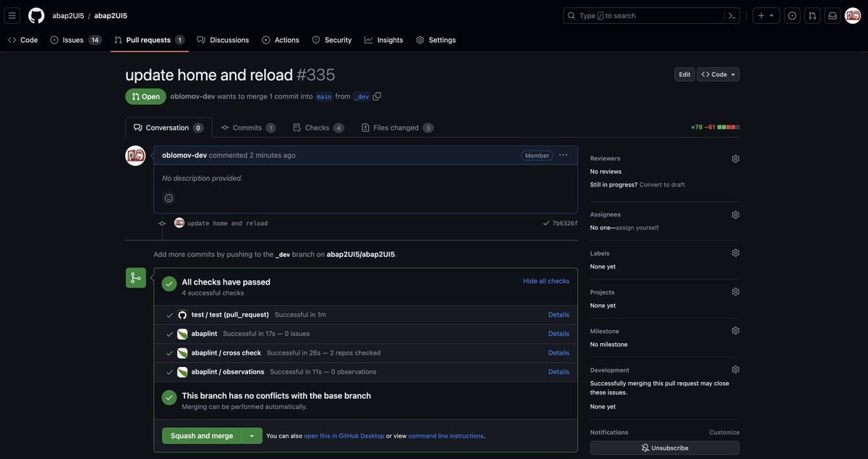Viewport: 868px width, 459px height.
Task: Open the merge method dropdown arrow
Action: 251,436
